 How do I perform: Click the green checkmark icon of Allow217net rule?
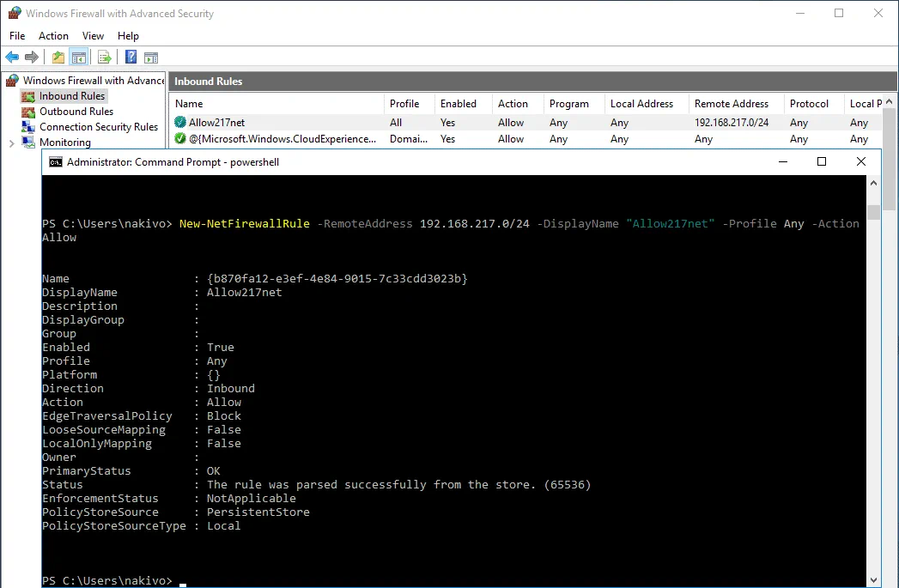180,123
